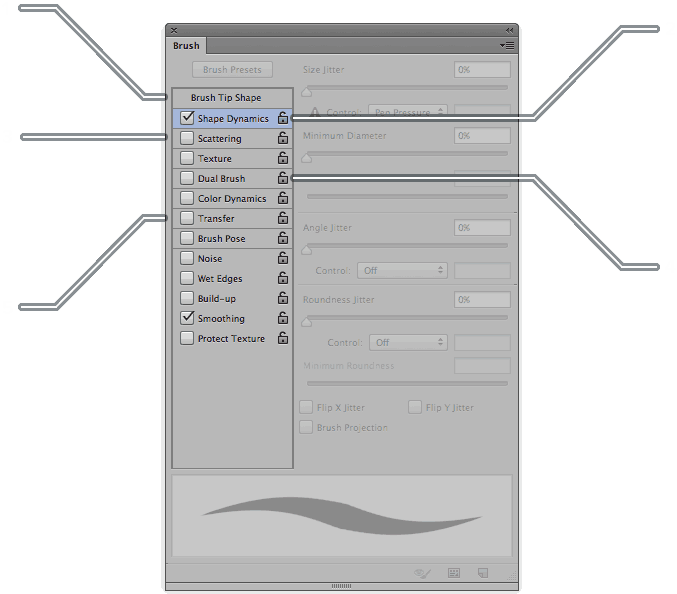Click the create new brush icon
The width and height of the screenshot is (677, 594).
click(483, 573)
